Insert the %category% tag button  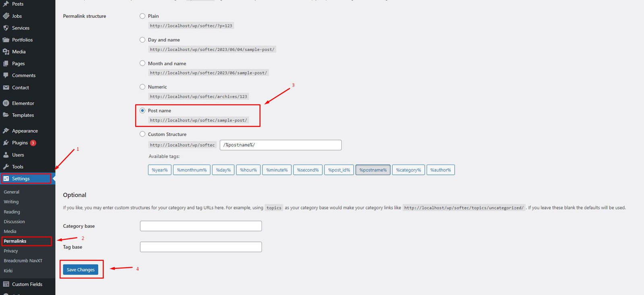(x=408, y=170)
